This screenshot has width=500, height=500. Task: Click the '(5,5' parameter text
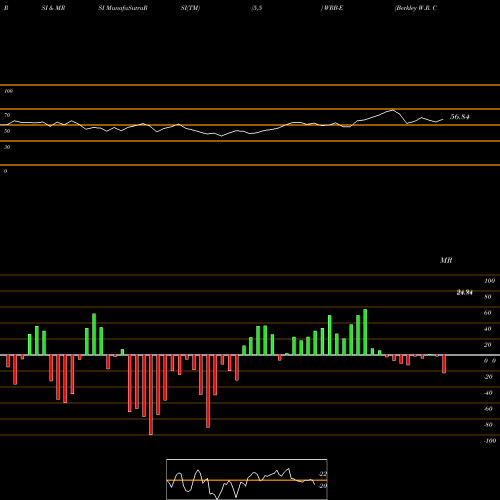[257, 8]
